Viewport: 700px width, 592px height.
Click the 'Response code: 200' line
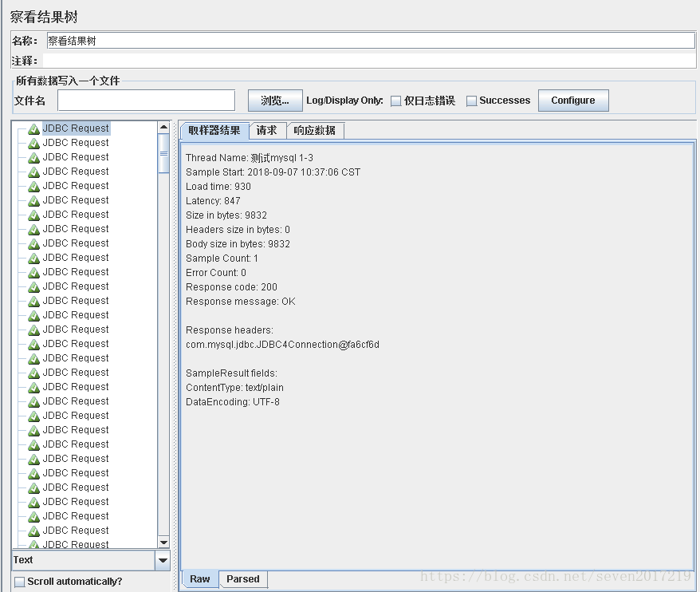pyautogui.click(x=232, y=287)
